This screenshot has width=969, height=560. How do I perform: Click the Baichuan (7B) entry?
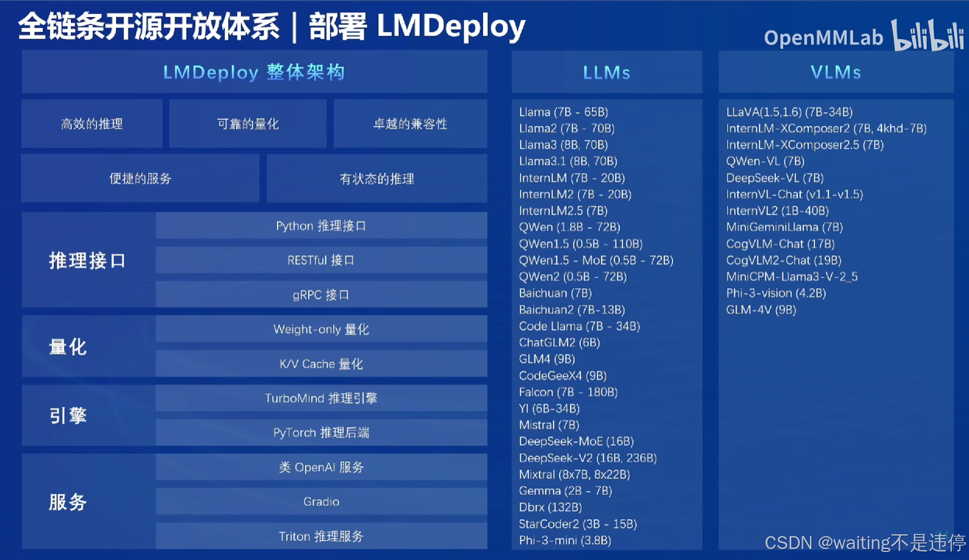(x=555, y=293)
